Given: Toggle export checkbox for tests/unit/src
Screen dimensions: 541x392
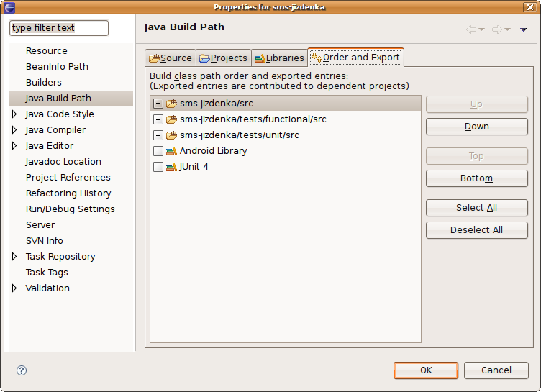Looking at the screenshot, I should [x=158, y=135].
